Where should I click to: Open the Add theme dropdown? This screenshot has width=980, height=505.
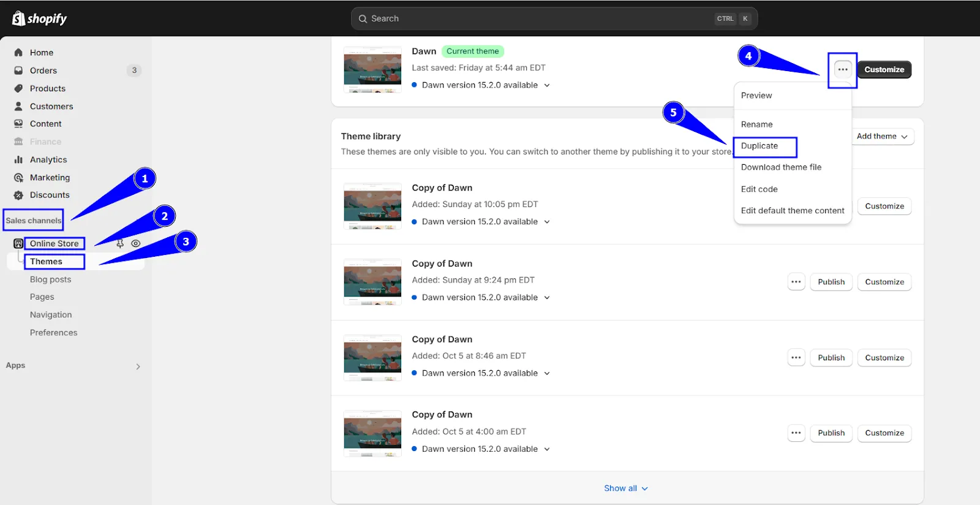coord(882,136)
